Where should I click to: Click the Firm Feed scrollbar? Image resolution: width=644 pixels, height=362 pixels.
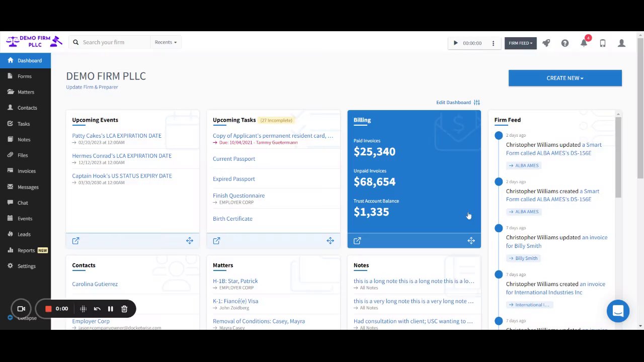(618, 156)
